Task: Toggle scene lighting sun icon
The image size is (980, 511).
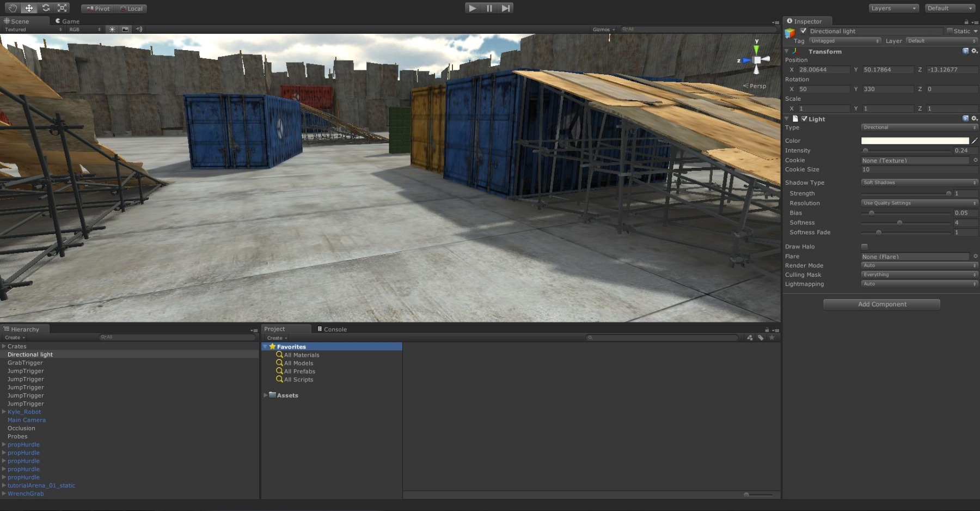Action: (x=112, y=29)
